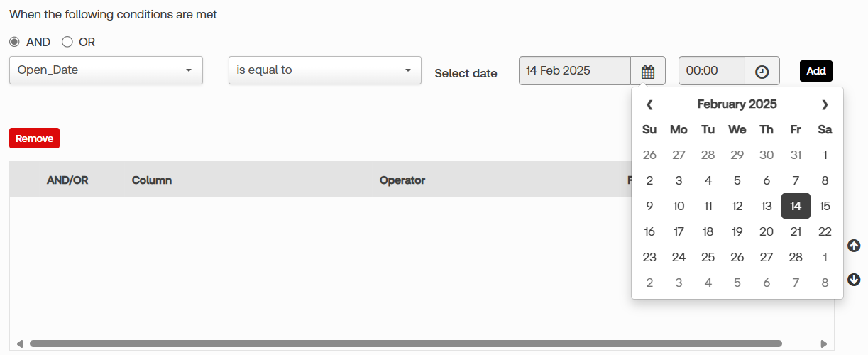Pick February 14 highlighted date
Screen dimensions: 868x355
coord(796,206)
